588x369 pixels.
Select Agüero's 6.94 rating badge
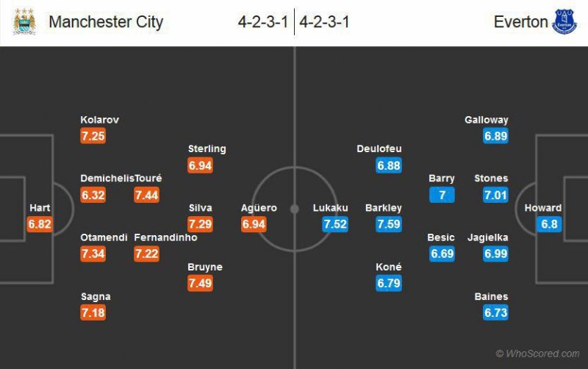point(254,224)
